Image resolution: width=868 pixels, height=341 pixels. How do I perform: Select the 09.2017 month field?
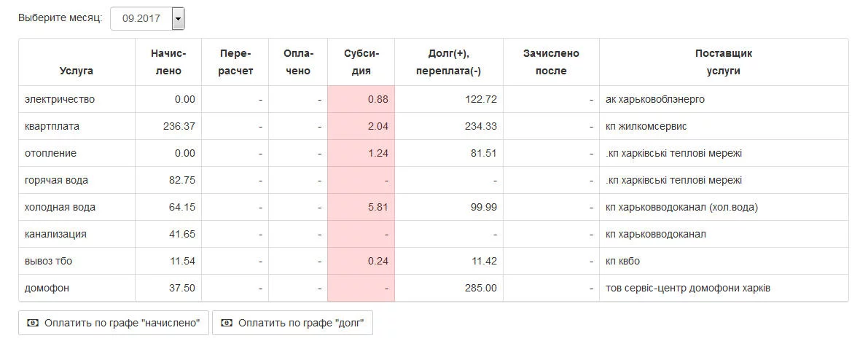tap(147, 18)
